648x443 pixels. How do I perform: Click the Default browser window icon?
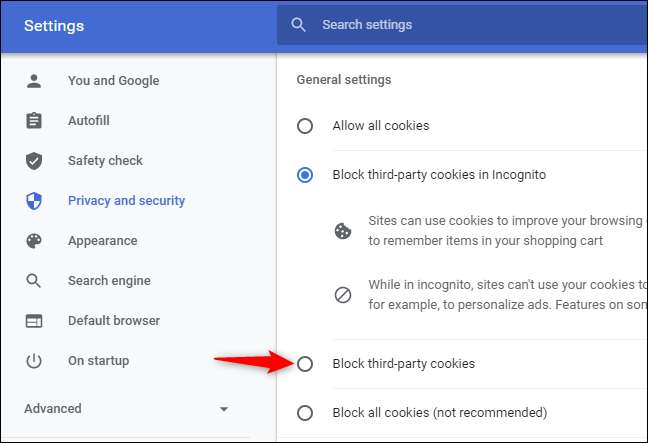tap(34, 321)
